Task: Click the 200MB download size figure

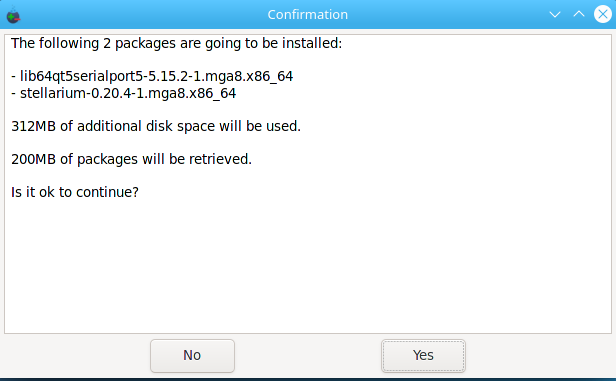Action: click(33, 159)
